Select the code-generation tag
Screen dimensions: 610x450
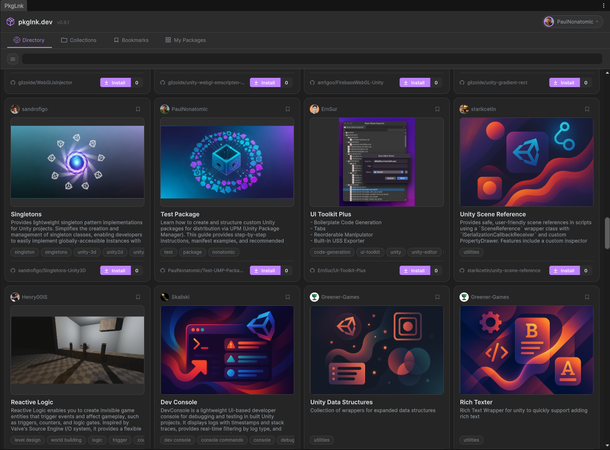click(332, 252)
